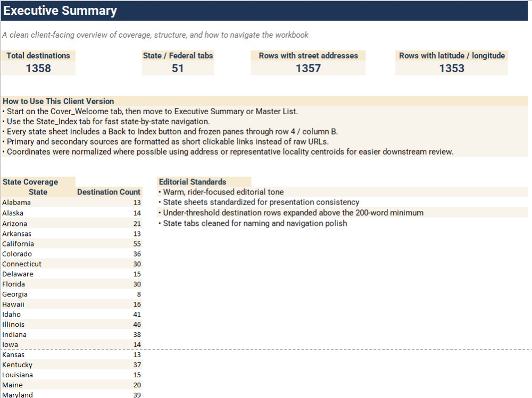The height and width of the screenshot is (398, 532).
Task: Select the Hawaii state cell
Action: coord(38,304)
